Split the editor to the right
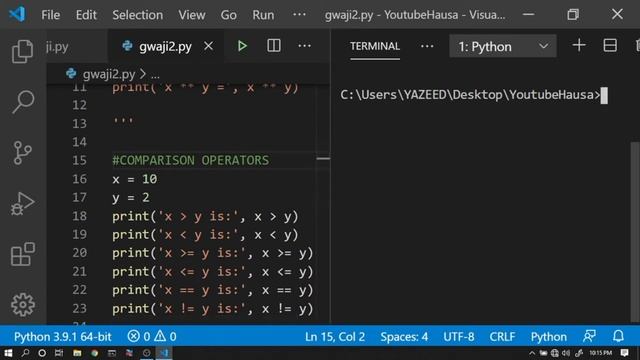This screenshot has height=360, width=640. (273, 46)
